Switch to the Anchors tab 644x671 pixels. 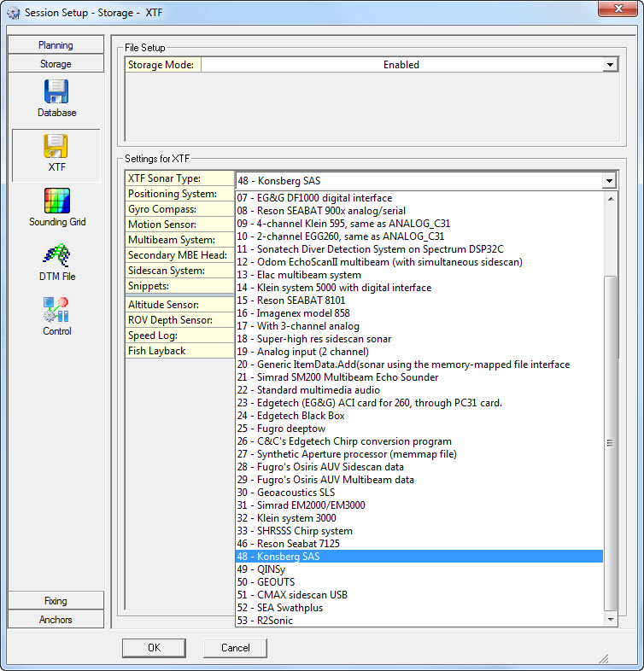point(56,620)
